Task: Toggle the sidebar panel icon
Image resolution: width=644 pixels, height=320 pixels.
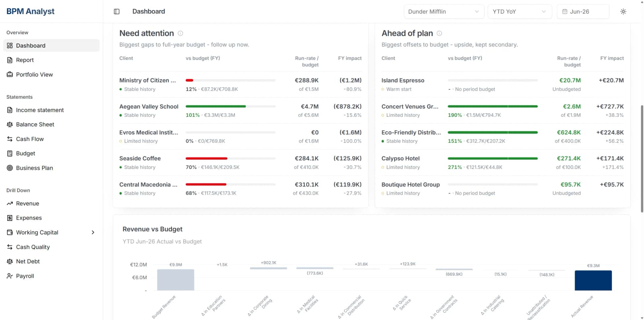Action: tap(117, 12)
